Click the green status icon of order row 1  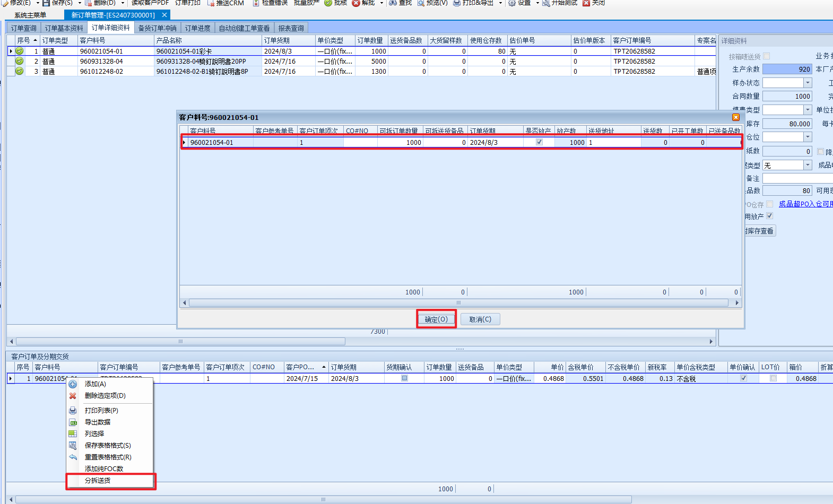pyautogui.click(x=20, y=51)
